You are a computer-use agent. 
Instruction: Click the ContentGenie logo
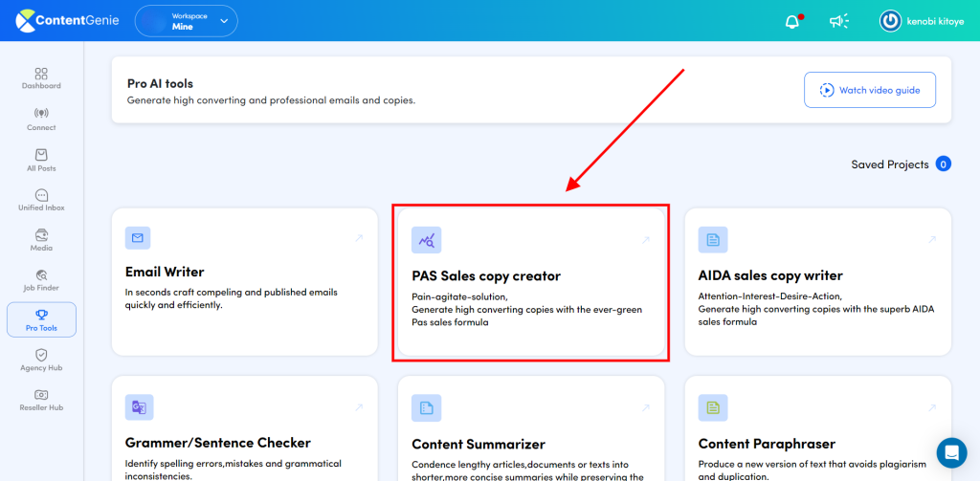click(69, 21)
